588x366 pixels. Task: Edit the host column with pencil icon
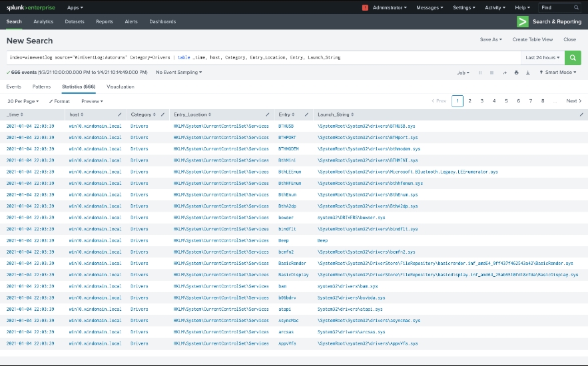(x=120, y=115)
